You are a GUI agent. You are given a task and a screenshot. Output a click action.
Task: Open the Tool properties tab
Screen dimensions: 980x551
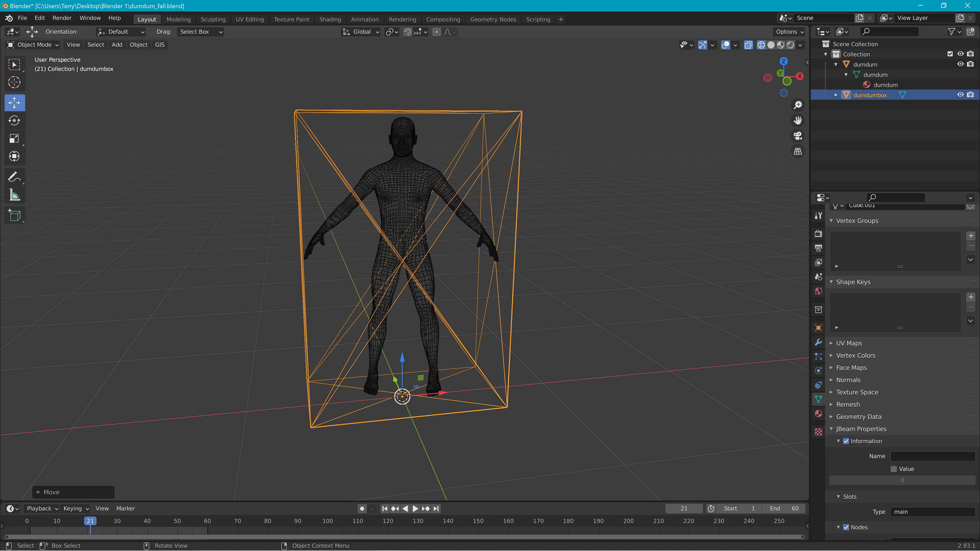pyautogui.click(x=818, y=216)
